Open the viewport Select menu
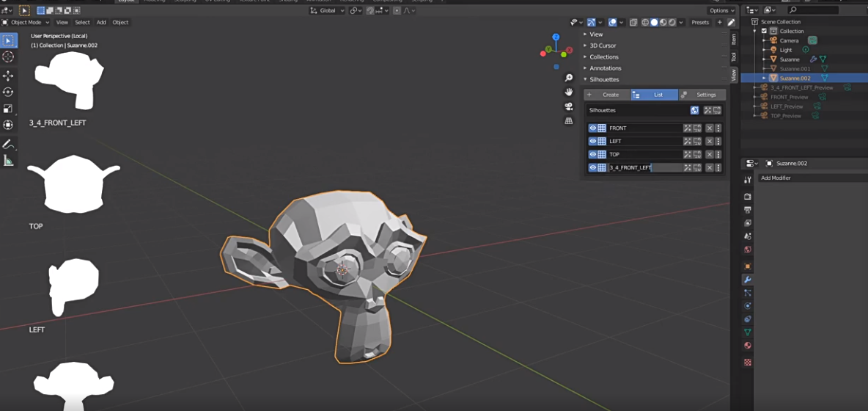 [83, 22]
